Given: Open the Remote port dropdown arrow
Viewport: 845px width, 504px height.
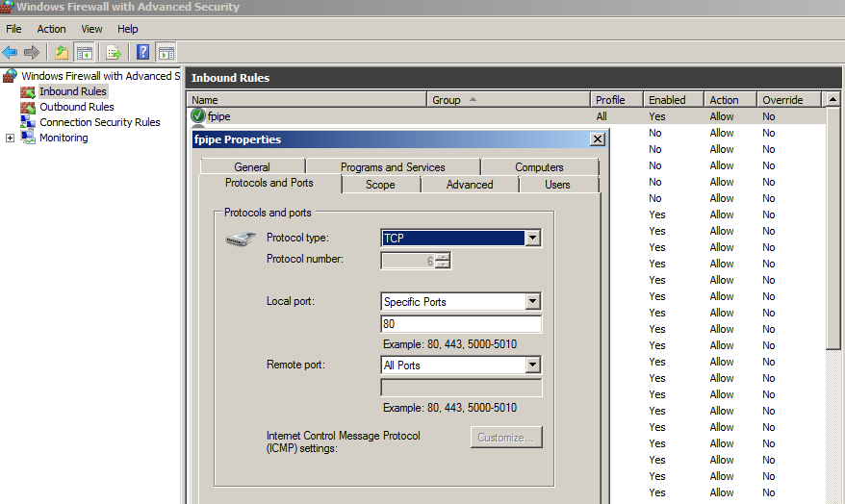Looking at the screenshot, I should tap(532, 365).
